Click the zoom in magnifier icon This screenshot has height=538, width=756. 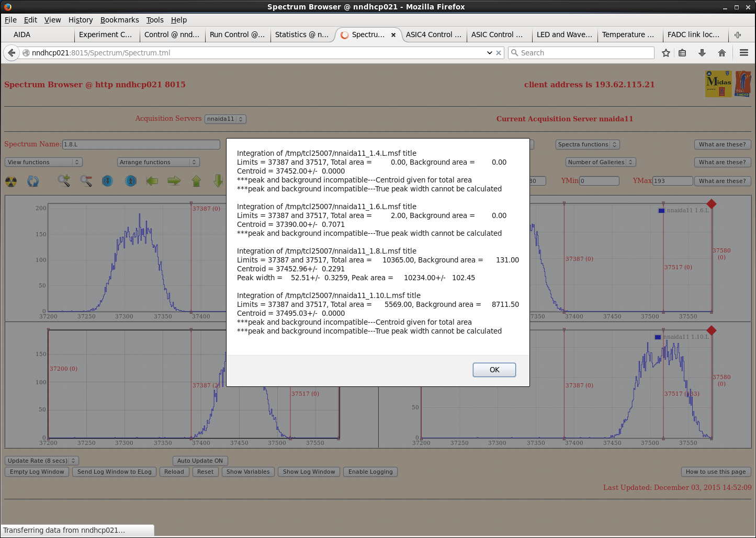tap(64, 181)
